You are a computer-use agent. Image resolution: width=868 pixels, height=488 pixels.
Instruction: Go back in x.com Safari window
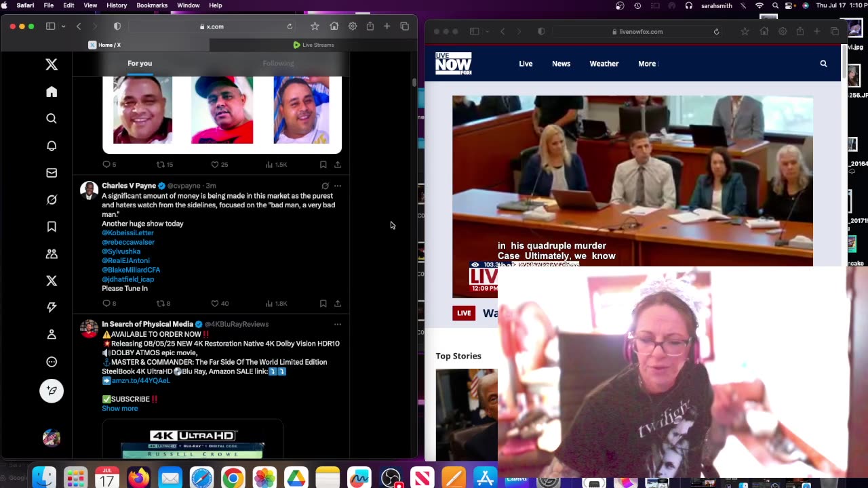[x=79, y=26]
